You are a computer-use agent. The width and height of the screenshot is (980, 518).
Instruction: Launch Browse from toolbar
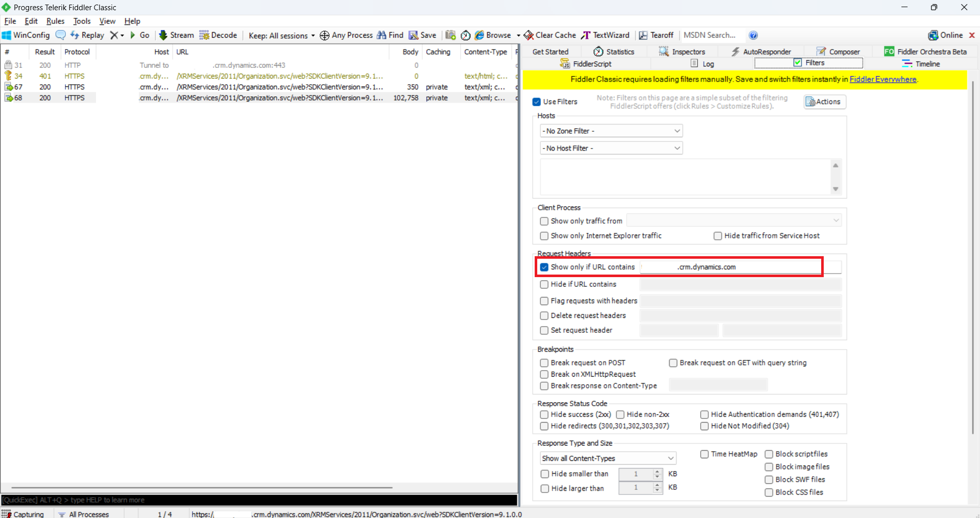tap(493, 35)
